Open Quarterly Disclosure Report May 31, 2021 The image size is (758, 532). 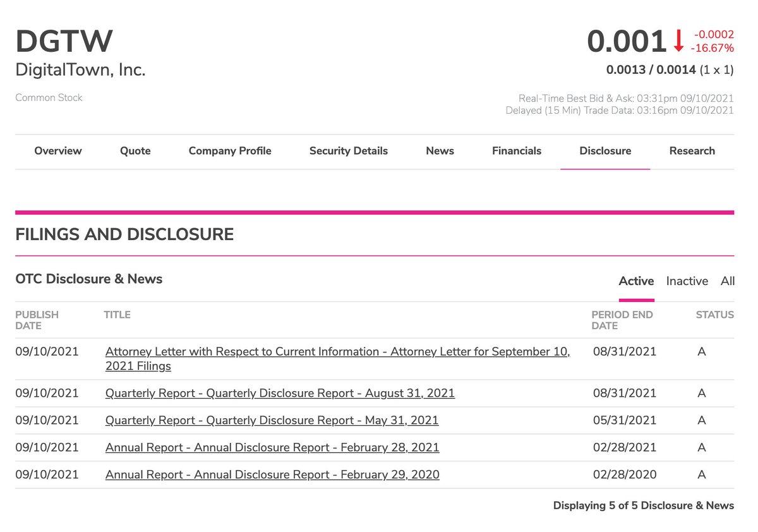coord(272,420)
